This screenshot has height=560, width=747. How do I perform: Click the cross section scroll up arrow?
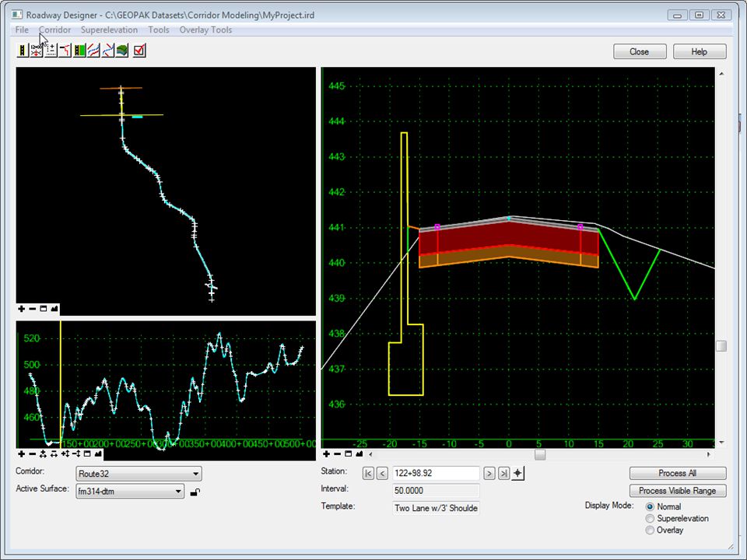click(721, 74)
